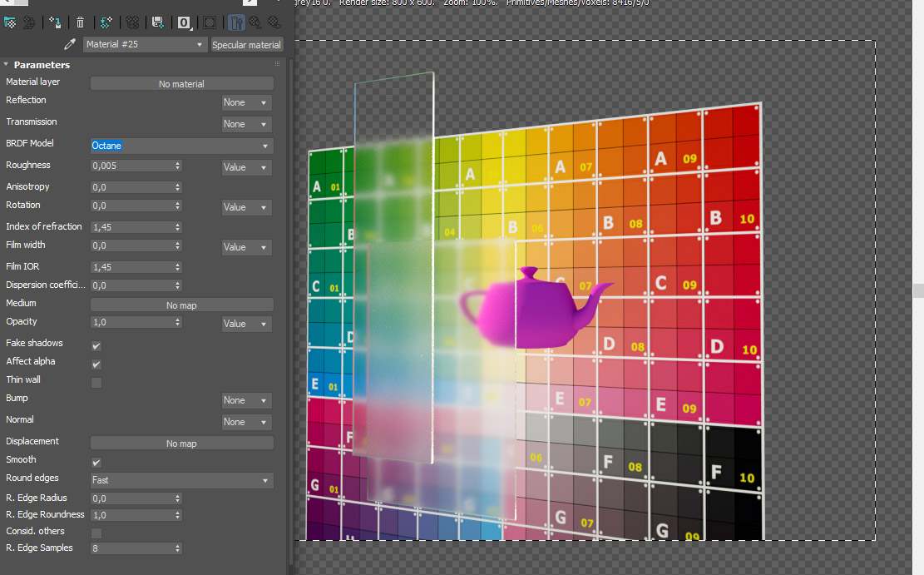Click the R. Edge Roundness spinner arrows

pos(177,515)
